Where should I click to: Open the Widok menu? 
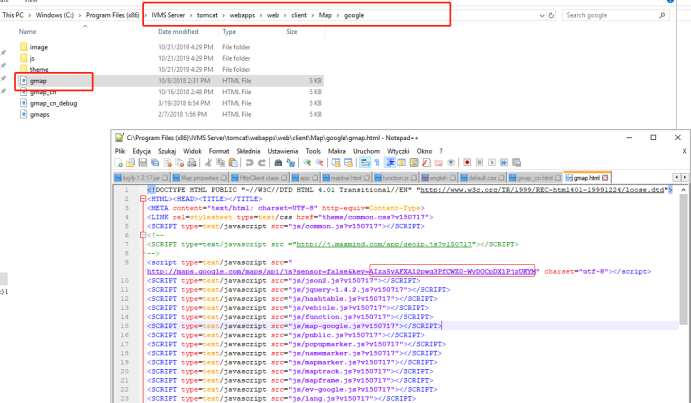tap(192, 151)
